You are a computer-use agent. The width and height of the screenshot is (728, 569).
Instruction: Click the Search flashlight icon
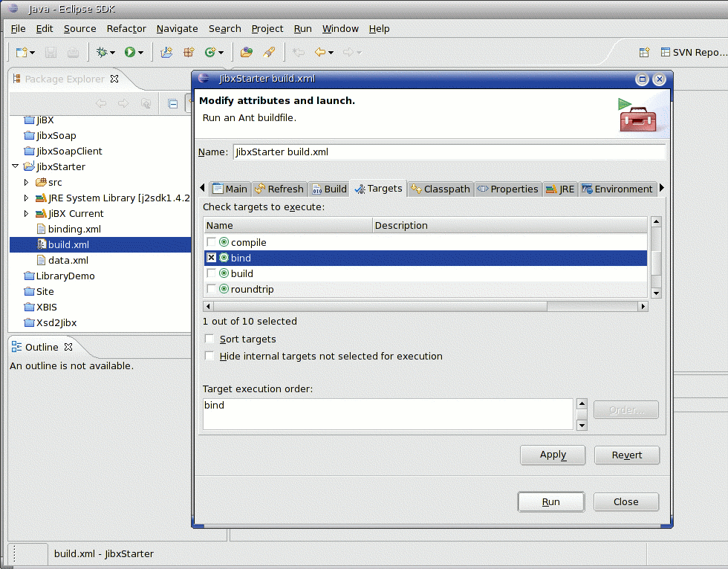[269, 52]
